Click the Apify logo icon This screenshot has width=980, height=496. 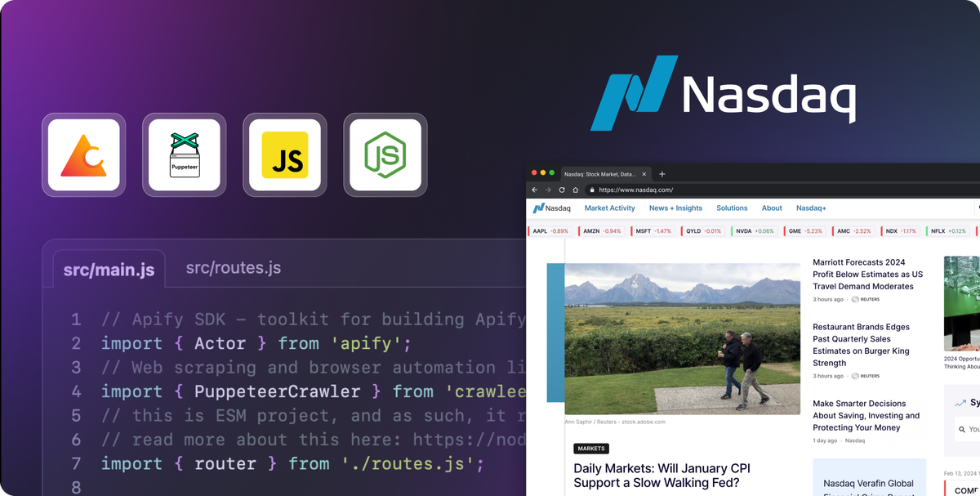coord(84,154)
